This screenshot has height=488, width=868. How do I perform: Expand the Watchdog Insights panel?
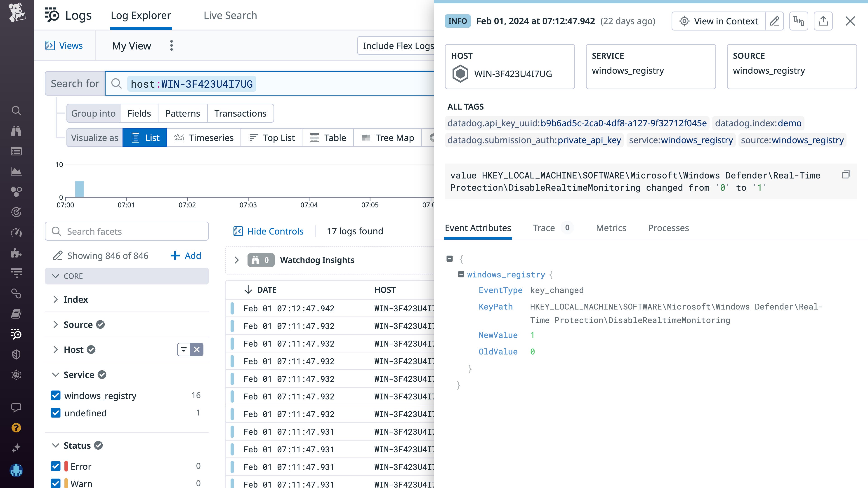[x=237, y=260]
